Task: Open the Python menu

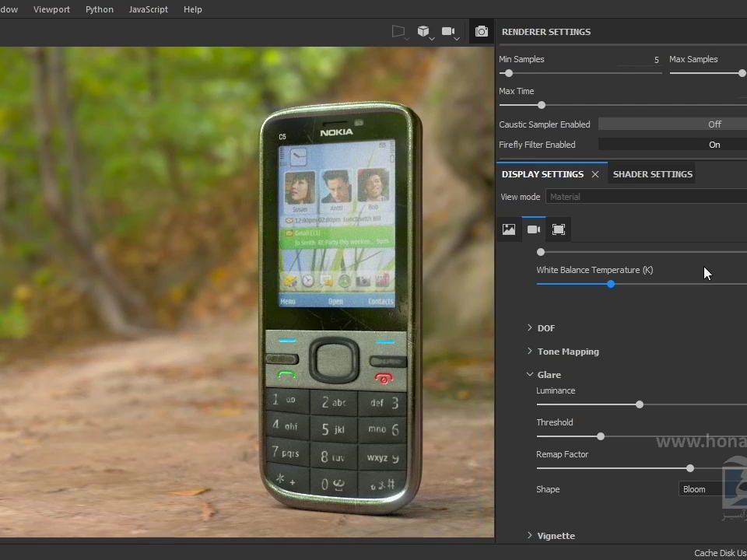Action: pyautogui.click(x=100, y=9)
